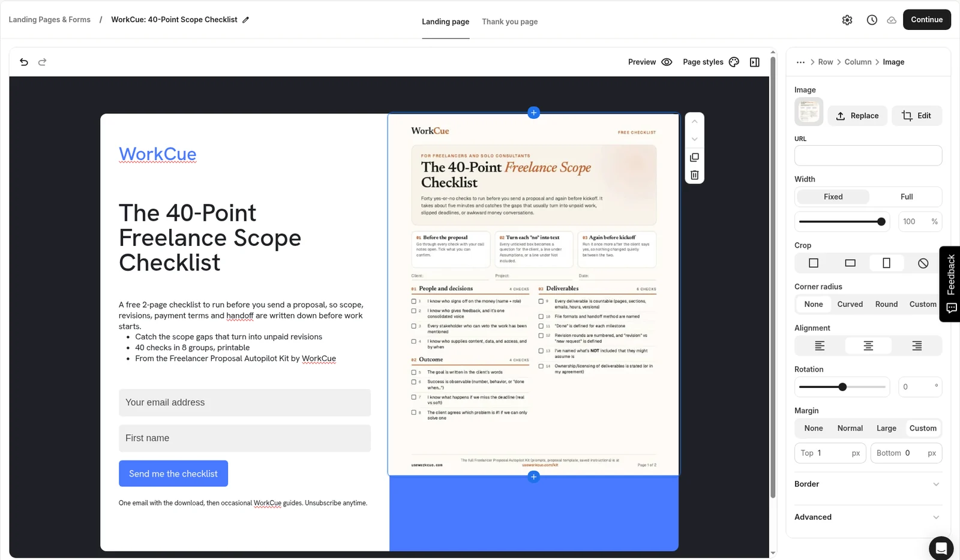Open Page styles palette
This screenshot has width=960, height=560.
tap(711, 62)
